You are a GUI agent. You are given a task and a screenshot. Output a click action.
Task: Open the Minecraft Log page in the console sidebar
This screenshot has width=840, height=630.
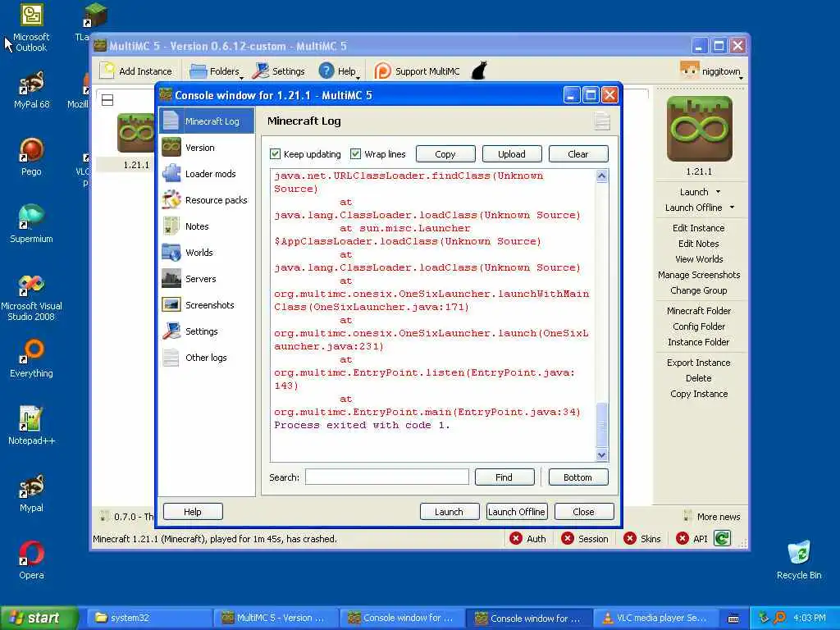click(206, 121)
